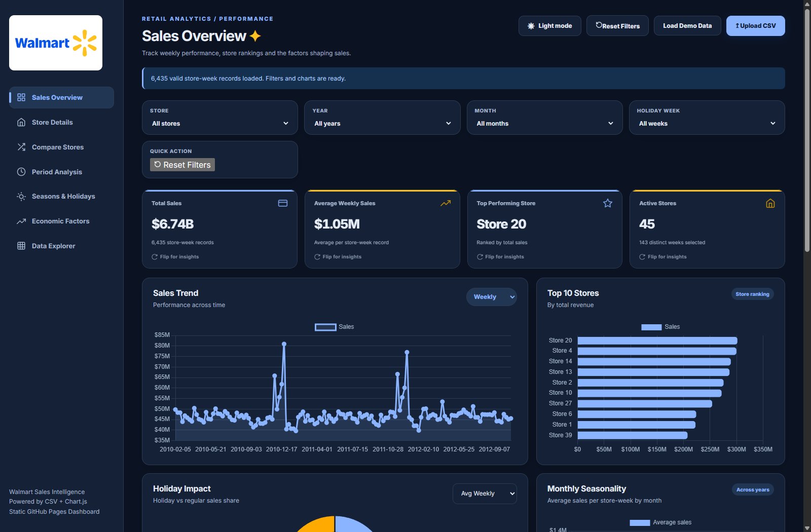Click the Store ranking badge

point(752,294)
